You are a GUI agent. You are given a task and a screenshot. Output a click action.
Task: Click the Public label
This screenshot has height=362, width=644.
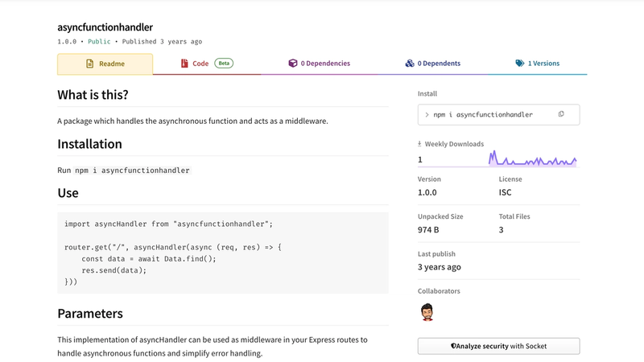tap(99, 42)
